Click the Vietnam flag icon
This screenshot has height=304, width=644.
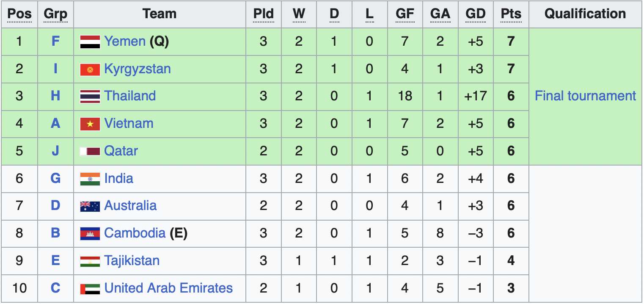point(90,124)
